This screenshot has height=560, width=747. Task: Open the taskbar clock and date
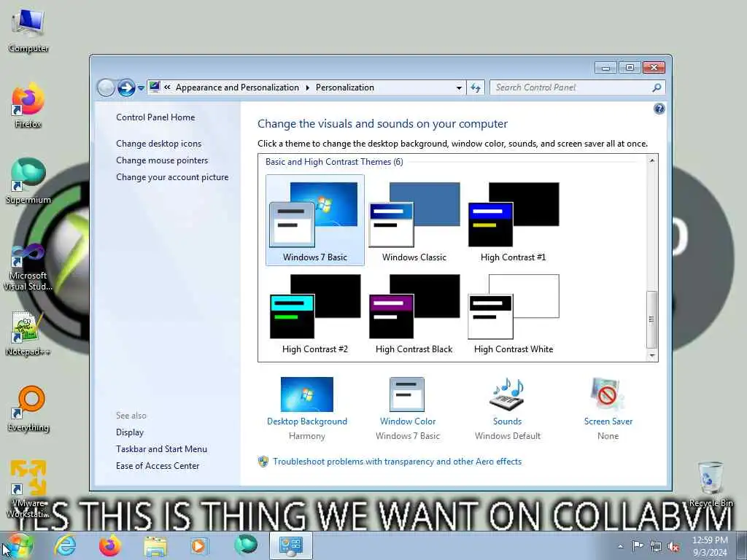710,546
